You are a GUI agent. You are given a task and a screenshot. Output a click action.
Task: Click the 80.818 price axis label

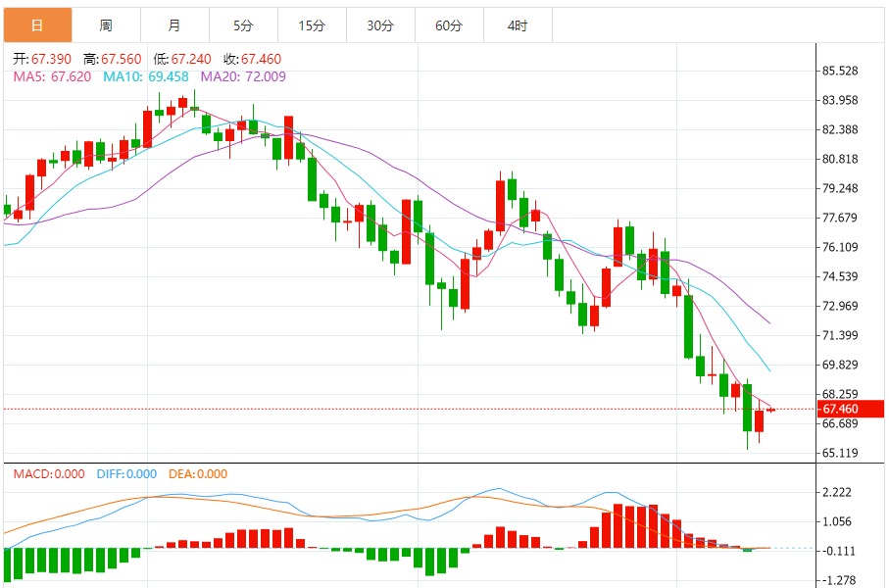tap(840, 160)
